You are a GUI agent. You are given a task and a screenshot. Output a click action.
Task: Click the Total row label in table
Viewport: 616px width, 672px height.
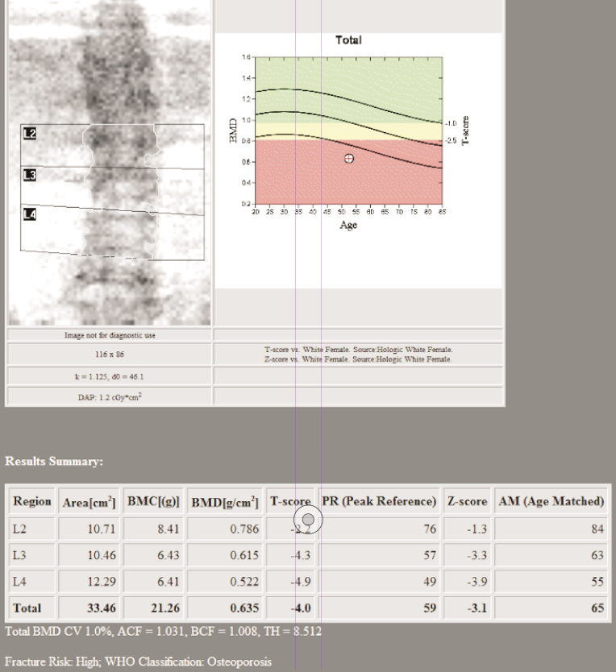tap(27, 608)
